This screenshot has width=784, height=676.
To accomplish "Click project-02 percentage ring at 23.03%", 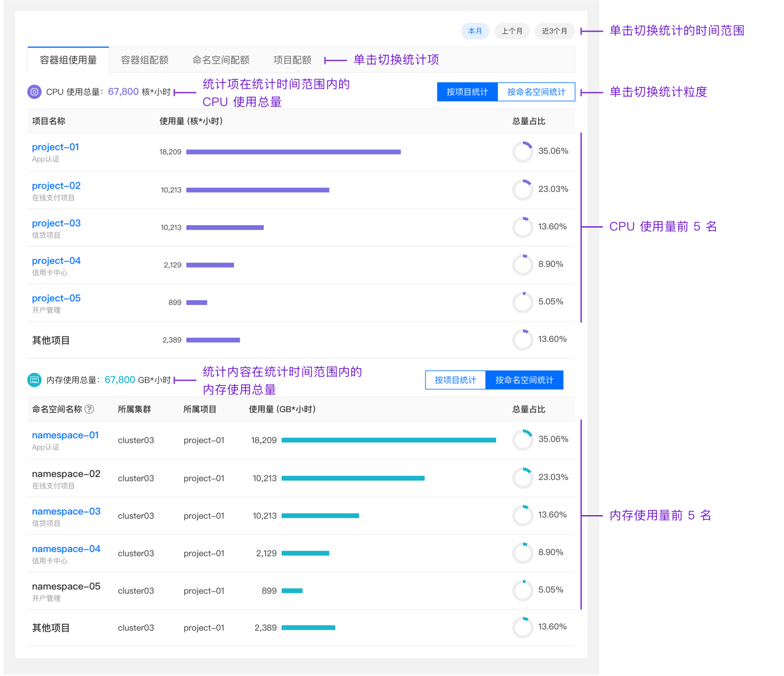I will pyautogui.click(x=522, y=190).
